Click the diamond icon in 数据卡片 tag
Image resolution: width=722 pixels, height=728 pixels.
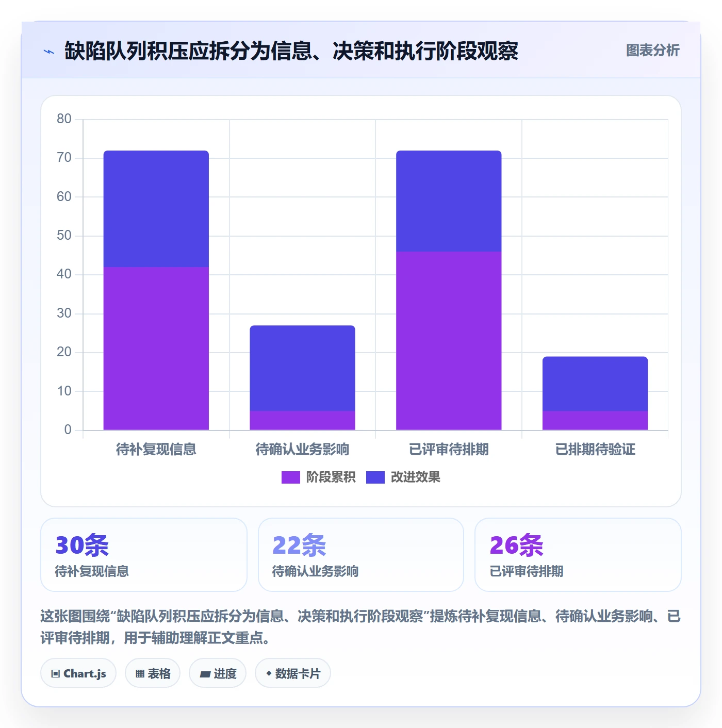click(269, 673)
